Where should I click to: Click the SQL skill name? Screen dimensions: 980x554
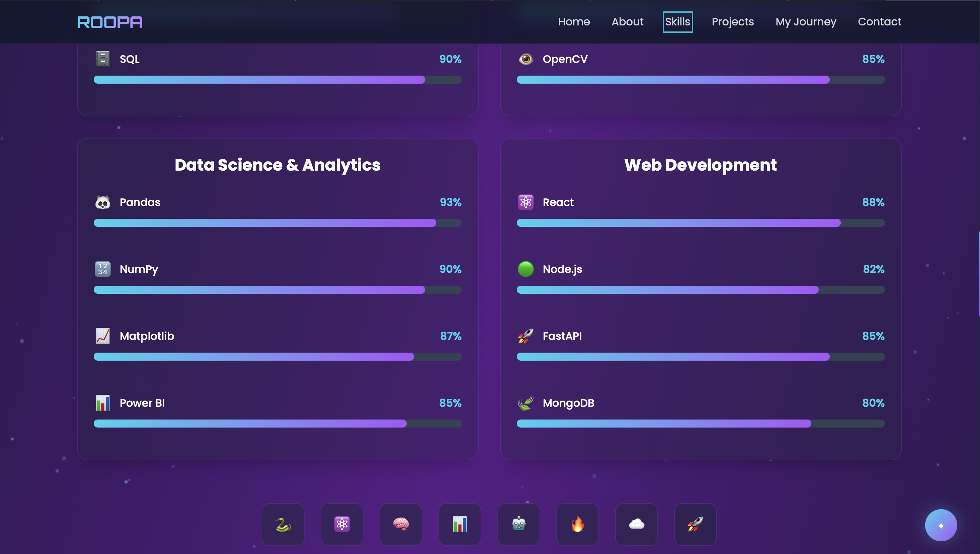[130, 59]
